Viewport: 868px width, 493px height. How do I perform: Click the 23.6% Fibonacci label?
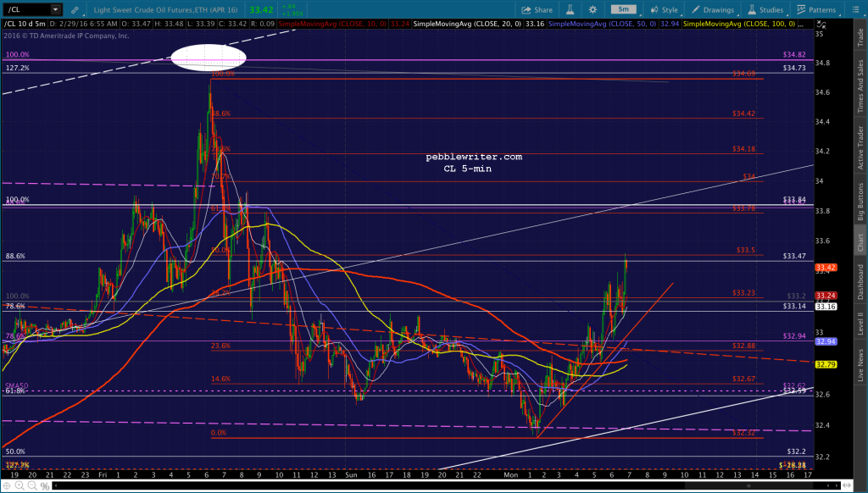click(220, 346)
